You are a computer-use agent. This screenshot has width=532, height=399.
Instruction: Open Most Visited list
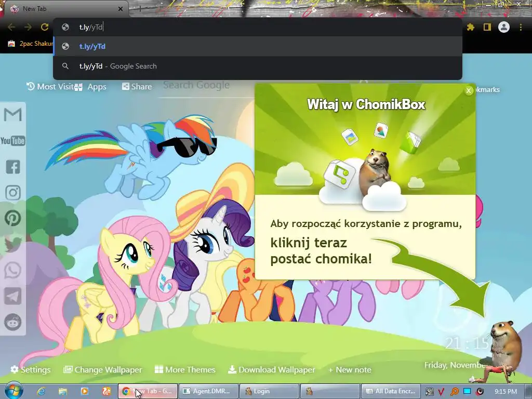click(50, 87)
